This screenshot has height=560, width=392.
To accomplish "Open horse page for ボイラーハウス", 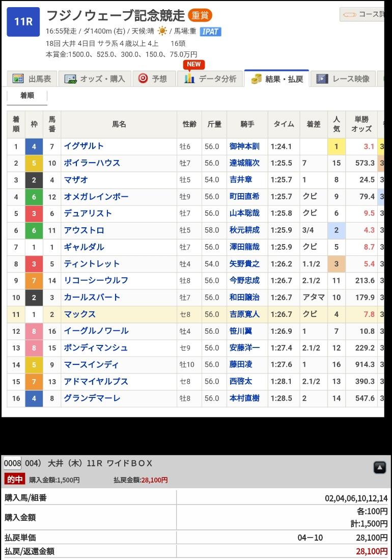I will click(x=92, y=163).
